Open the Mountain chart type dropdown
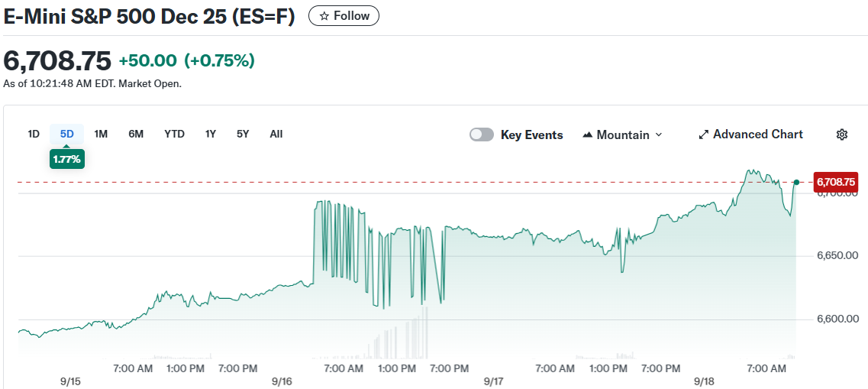This screenshot has width=868, height=389. click(622, 135)
